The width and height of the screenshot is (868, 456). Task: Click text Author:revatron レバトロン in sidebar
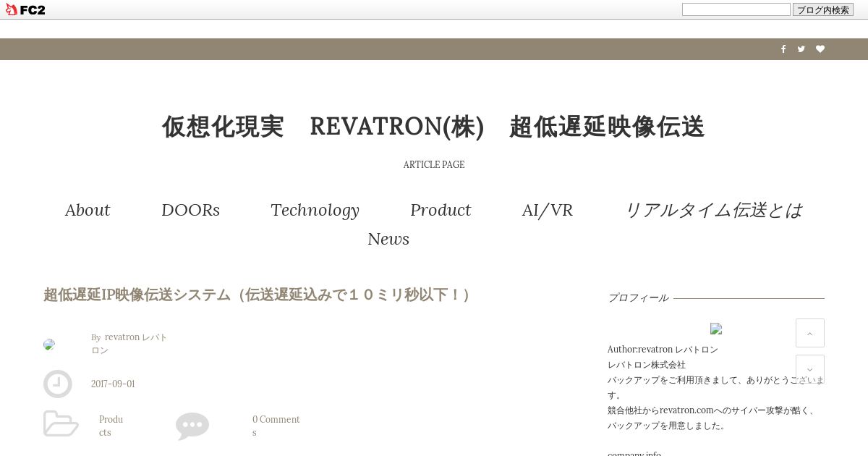[663, 350]
